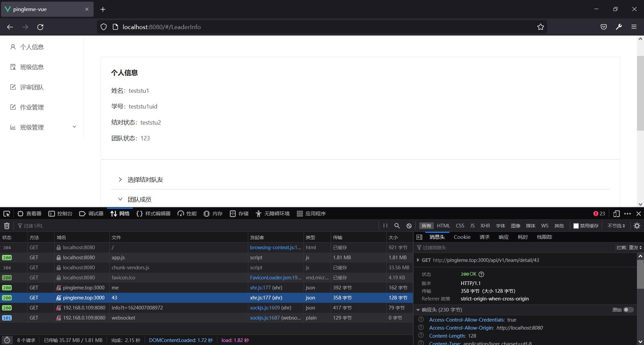Open network settings gear
The width and height of the screenshot is (644, 345).
pos(637,226)
